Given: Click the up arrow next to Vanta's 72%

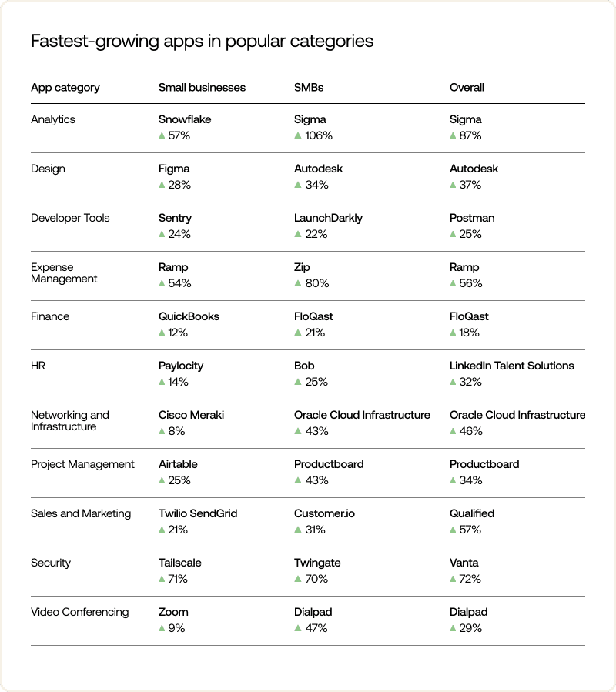Looking at the screenshot, I should point(454,579).
